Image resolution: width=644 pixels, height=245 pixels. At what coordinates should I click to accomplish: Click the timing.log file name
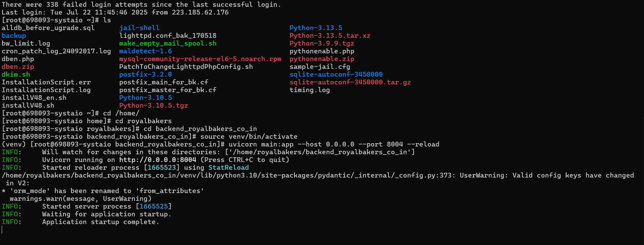pyautogui.click(x=309, y=90)
